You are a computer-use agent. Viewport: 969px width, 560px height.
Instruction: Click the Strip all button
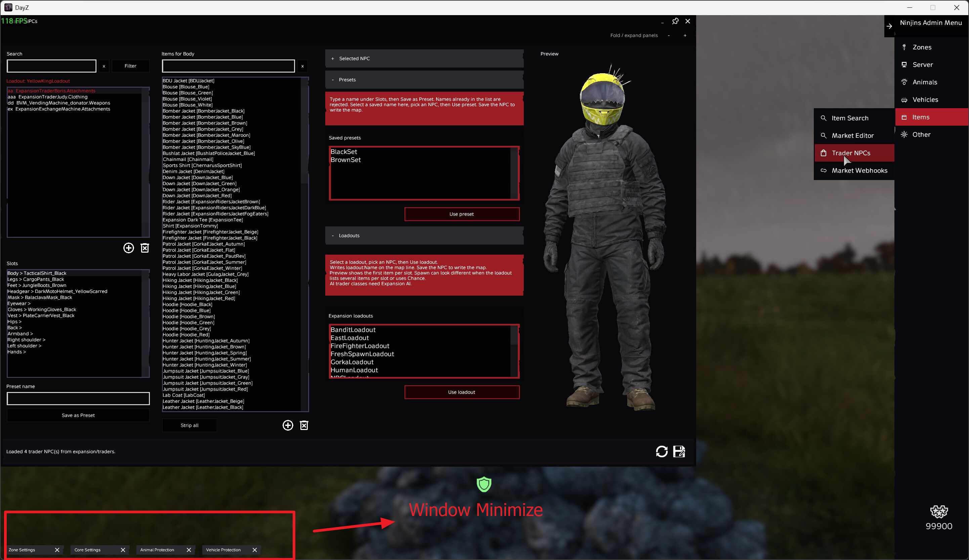(x=189, y=425)
